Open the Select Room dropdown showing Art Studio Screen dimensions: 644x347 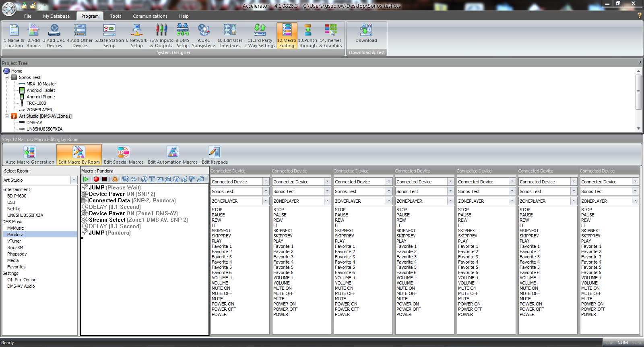click(74, 180)
